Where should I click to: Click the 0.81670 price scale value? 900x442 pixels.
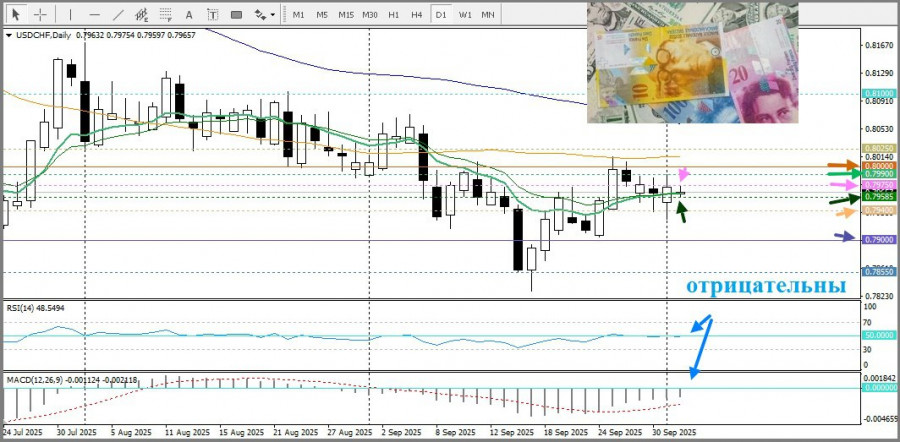tap(879, 46)
